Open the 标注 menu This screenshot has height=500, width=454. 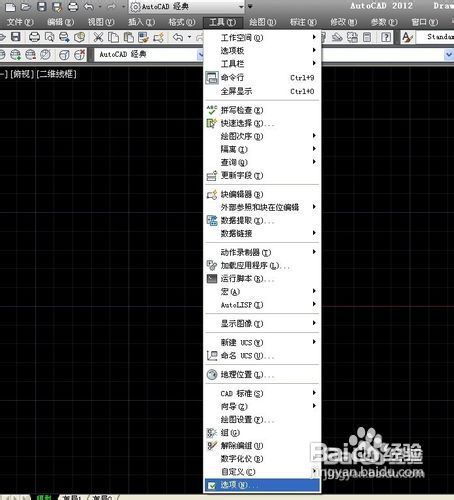coord(303,22)
